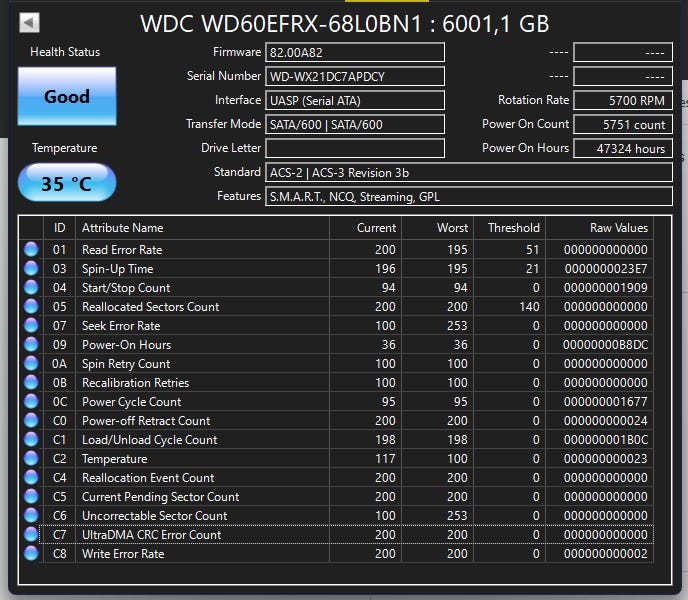
Task: Click status orb for Write Error Rate
Action: [x=31, y=553]
